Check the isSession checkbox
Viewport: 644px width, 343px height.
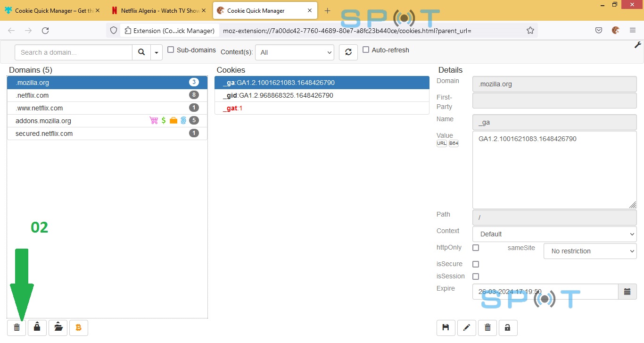[x=476, y=276]
